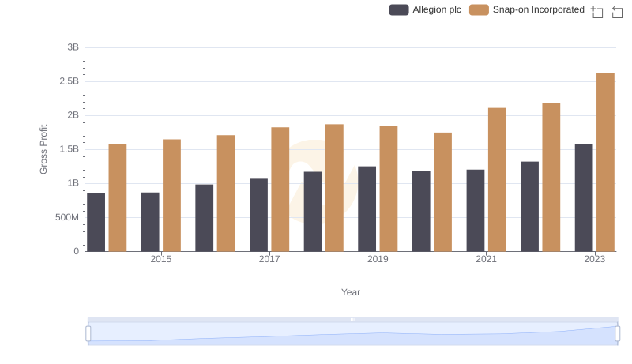632x364 pixels.
Task: Click the 2015 x-axis label
Action: point(161,259)
